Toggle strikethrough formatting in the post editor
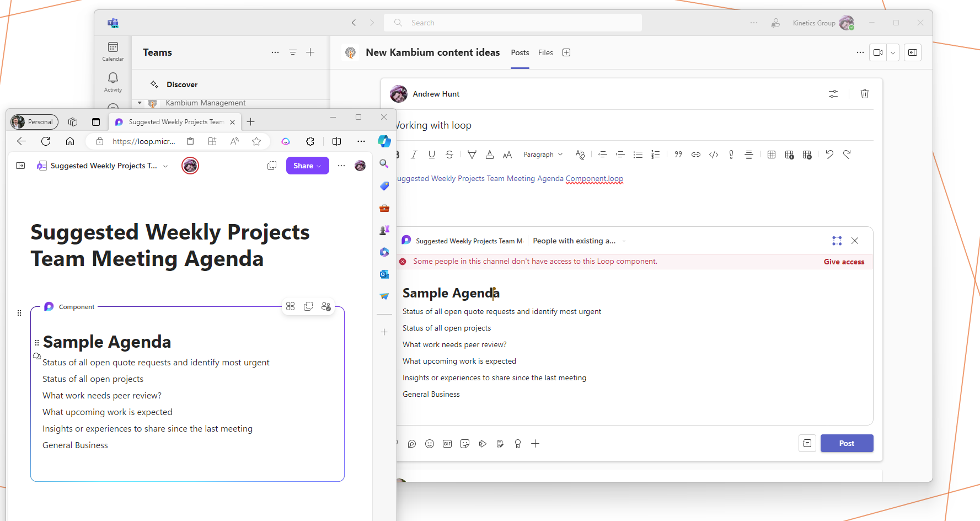Viewport: 980px width, 521px height. click(x=449, y=155)
